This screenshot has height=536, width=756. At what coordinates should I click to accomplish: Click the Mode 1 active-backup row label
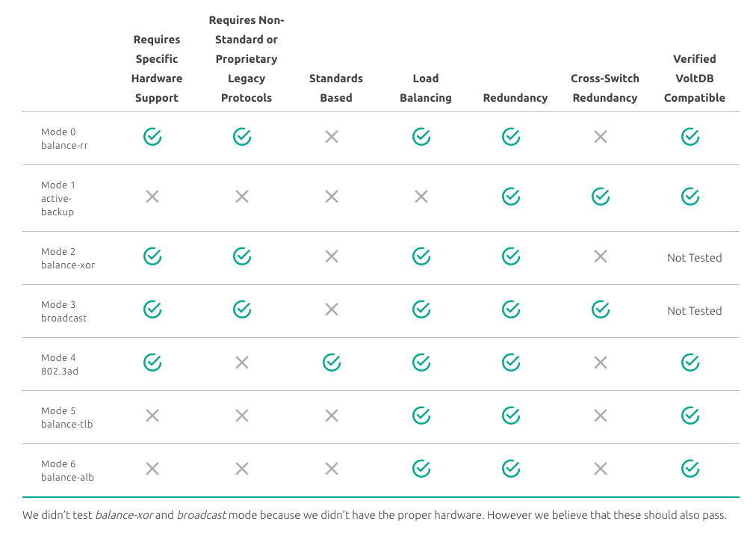point(58,198)
